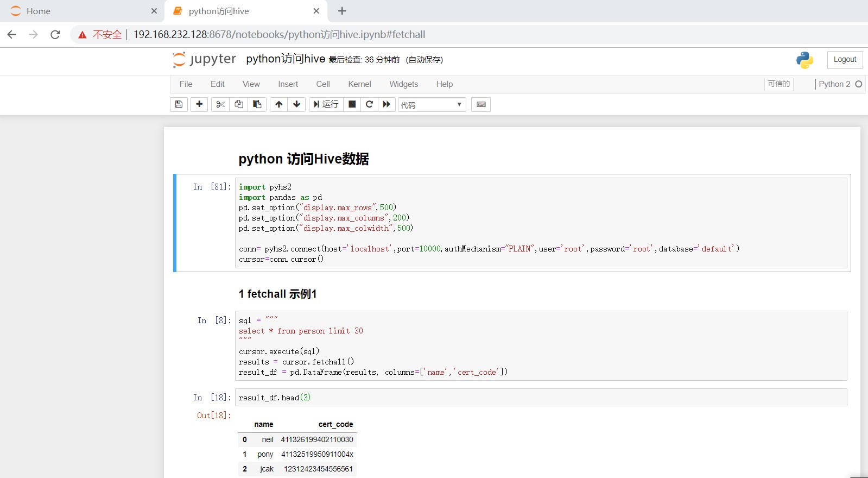Viewport: 868px width, 478px height.
Task: Click the heading python 访问Hive数据
Action: [303, 159]
